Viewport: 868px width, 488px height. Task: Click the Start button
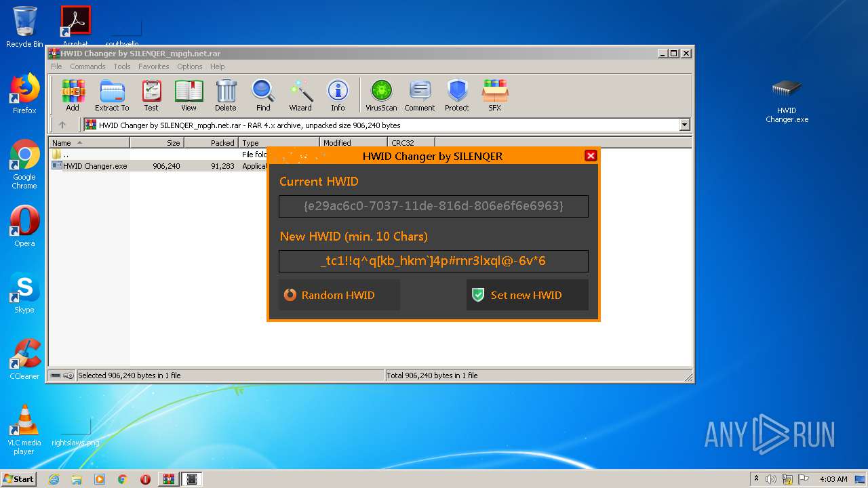click(19, 479)
